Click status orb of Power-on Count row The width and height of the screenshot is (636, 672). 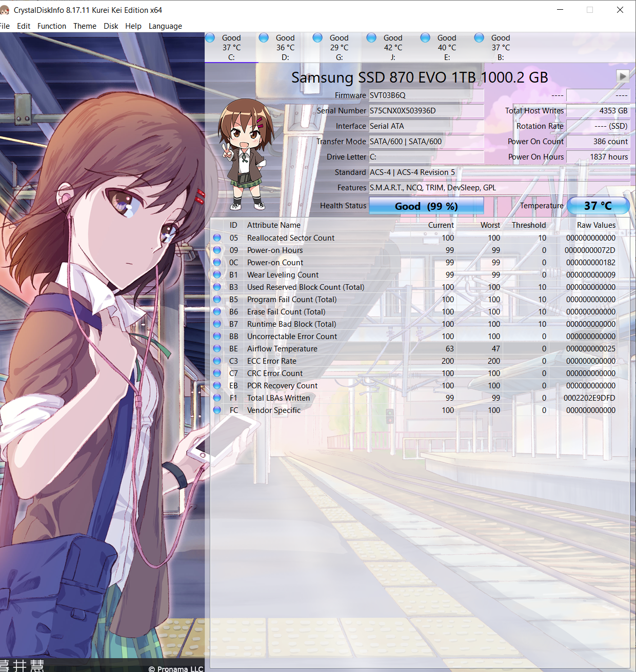pyautogui.click(x=217, y=262)
